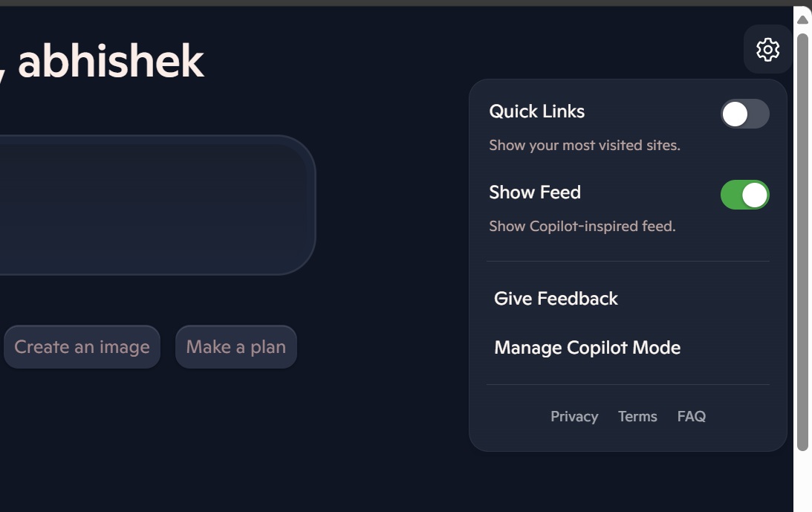Focus the Copilot message input box
The width and height of the screenshot is (812, 512).
coord(149,205)
